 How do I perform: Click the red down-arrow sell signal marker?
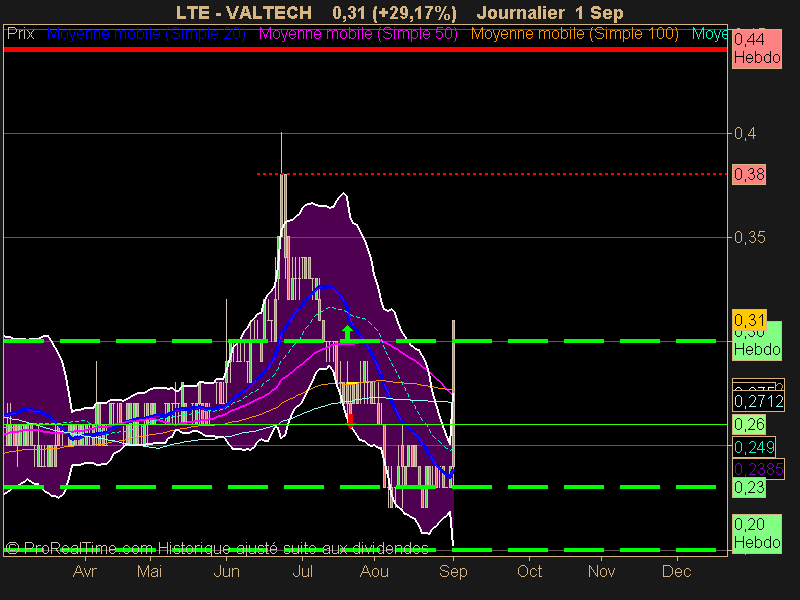[350, 421]
